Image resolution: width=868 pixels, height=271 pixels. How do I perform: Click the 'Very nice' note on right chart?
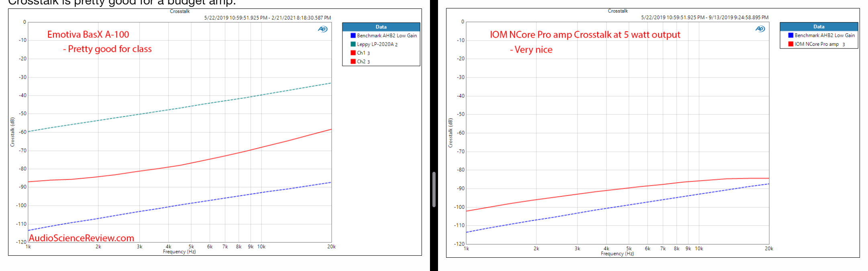pos(531,50)
